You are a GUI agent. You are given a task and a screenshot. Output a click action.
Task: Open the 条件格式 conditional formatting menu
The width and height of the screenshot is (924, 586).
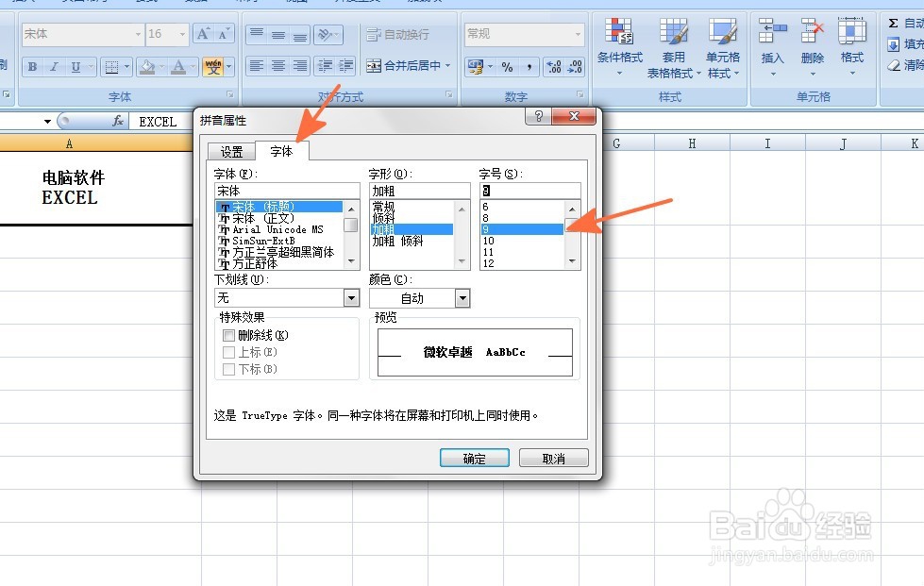coord(619,47)
